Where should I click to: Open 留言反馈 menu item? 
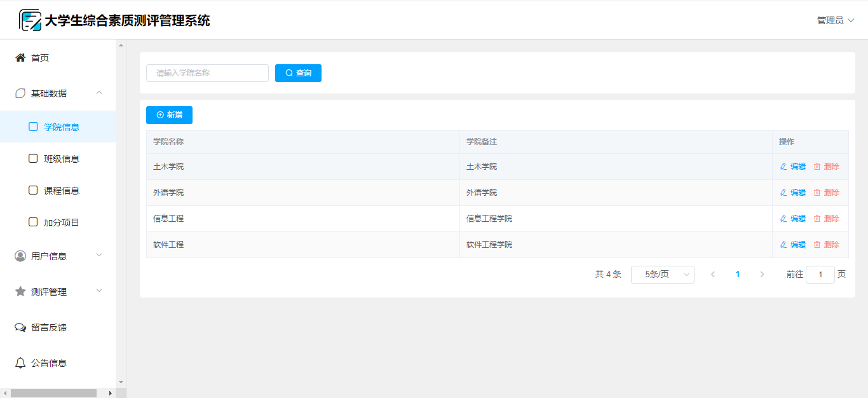tap(58, 327)
